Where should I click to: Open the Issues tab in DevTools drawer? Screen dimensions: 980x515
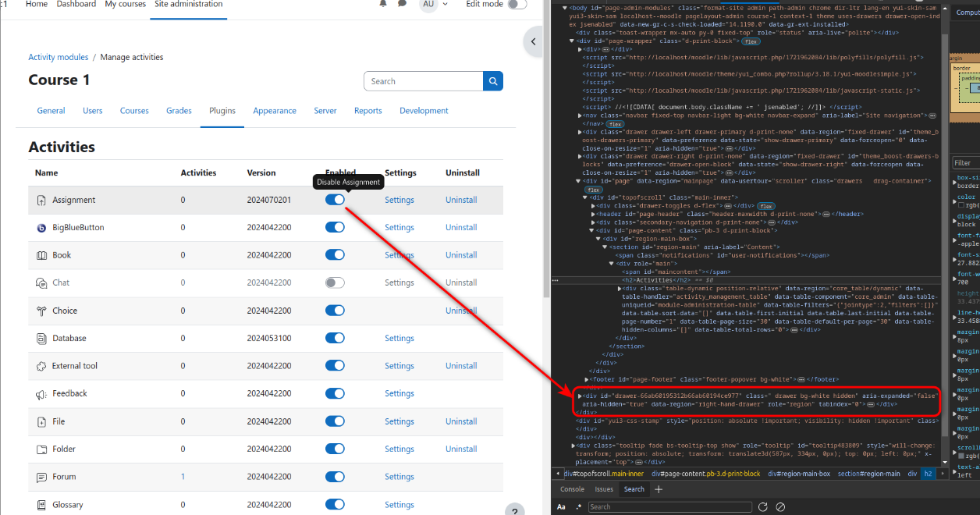605,489
